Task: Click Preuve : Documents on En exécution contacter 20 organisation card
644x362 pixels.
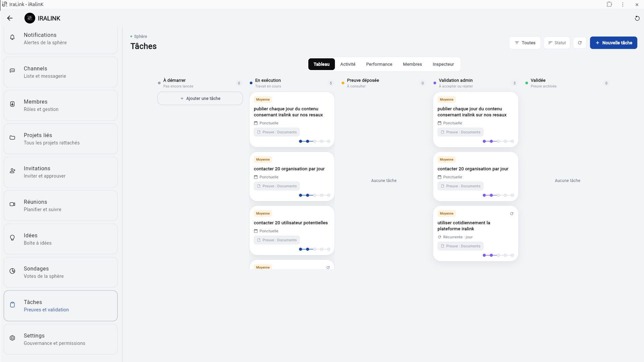Action: (277, 186)
